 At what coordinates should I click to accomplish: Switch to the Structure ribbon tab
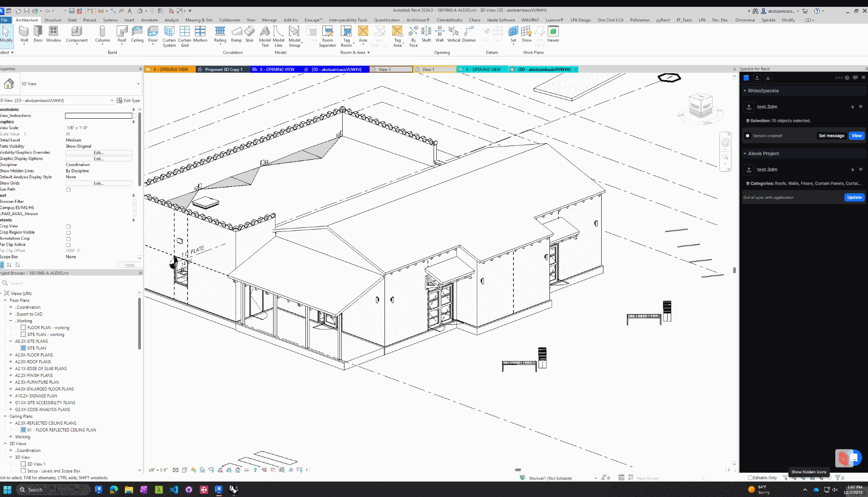point(53,20)
